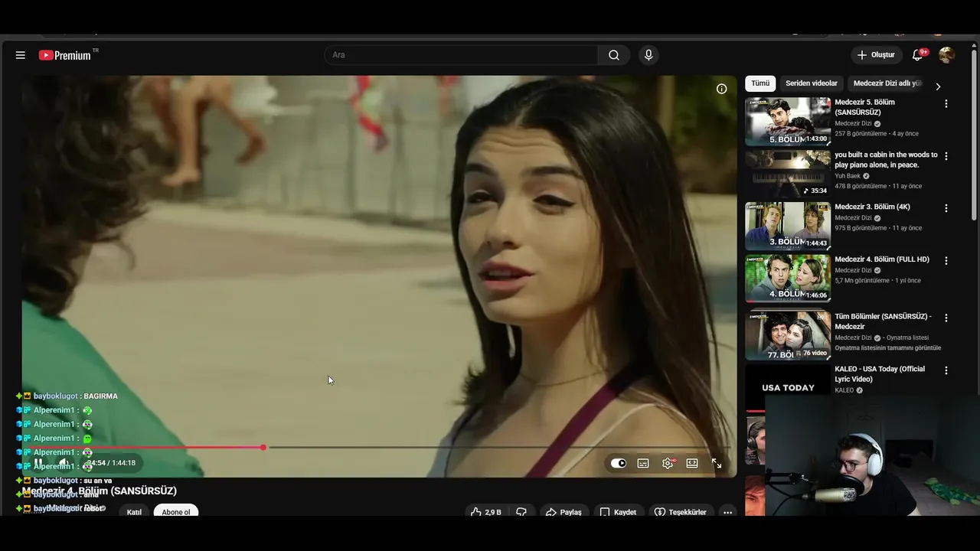Open options menu for KALEO USA Today
Screen dimensions: 980x551
(x=946, y=370)
